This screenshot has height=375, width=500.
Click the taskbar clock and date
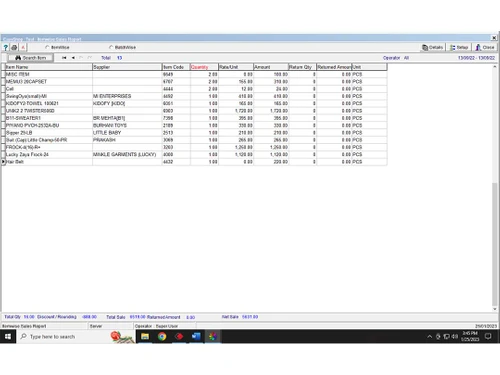pyautogui.click(x=470, y=337)
